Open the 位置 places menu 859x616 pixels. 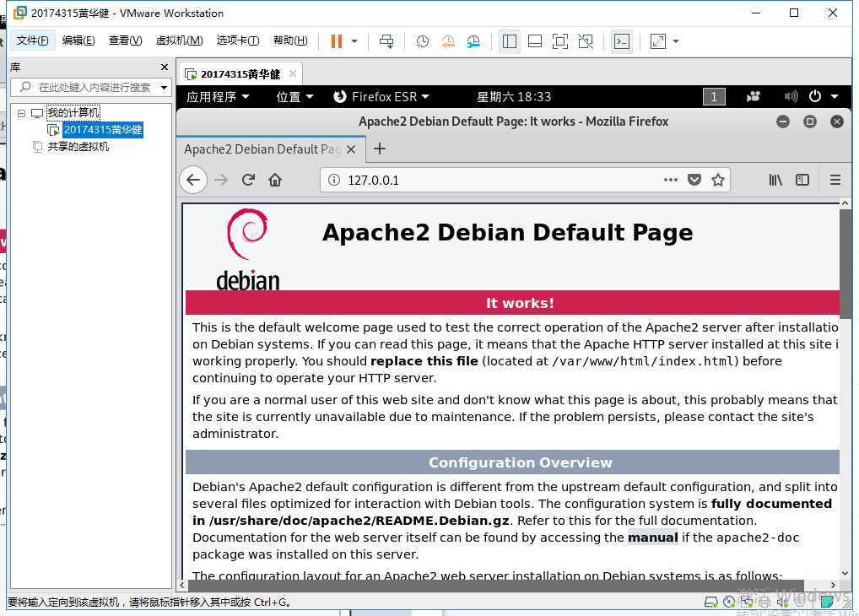pos(294,97)
